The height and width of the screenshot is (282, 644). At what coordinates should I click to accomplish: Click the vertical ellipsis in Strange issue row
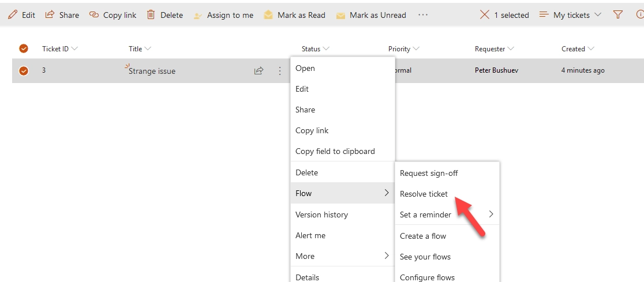tap(280, 70)
